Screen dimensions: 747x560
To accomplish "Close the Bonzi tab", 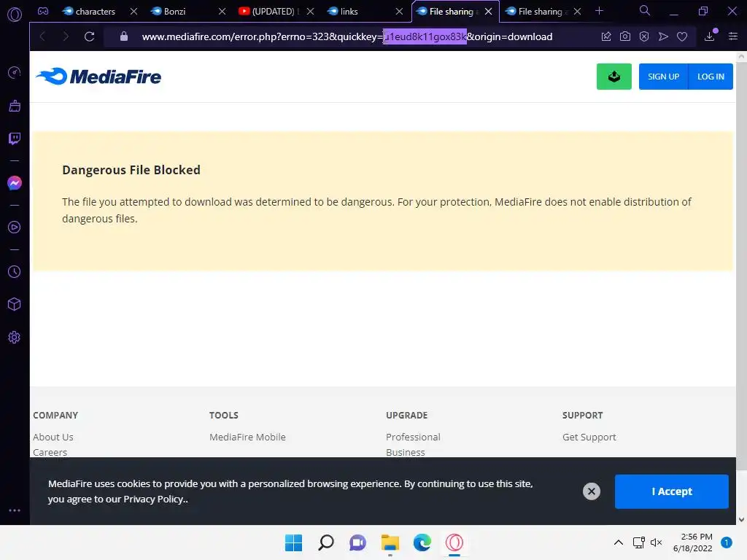I will click(x=222, y=12).
